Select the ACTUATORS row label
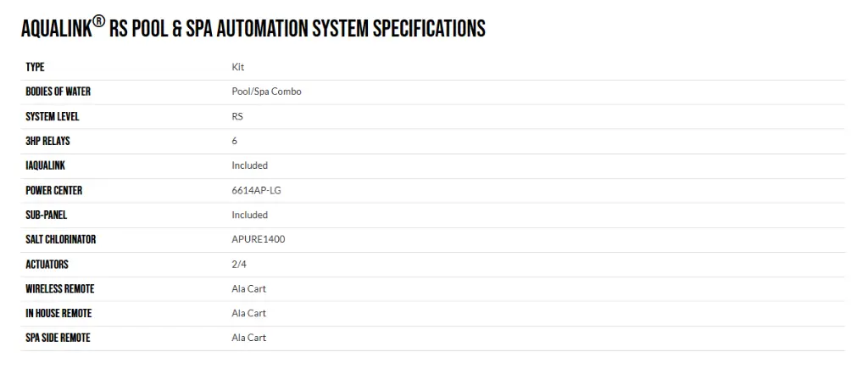This screenshot has width=868, height=369. tap(47, 264)
